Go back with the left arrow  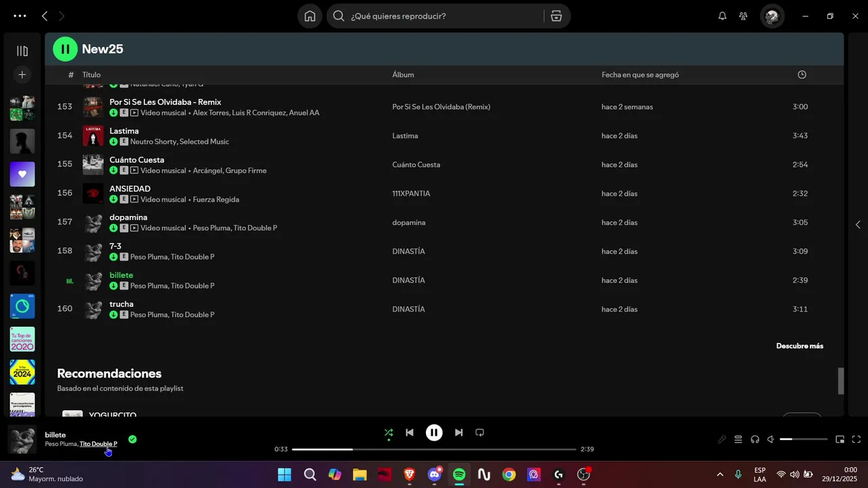[45, 16]
